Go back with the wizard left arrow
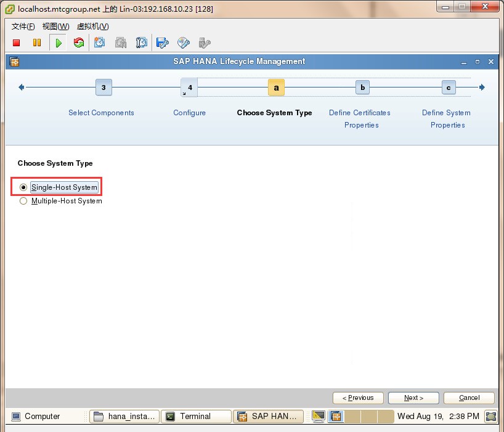 (x=21, y=88)
